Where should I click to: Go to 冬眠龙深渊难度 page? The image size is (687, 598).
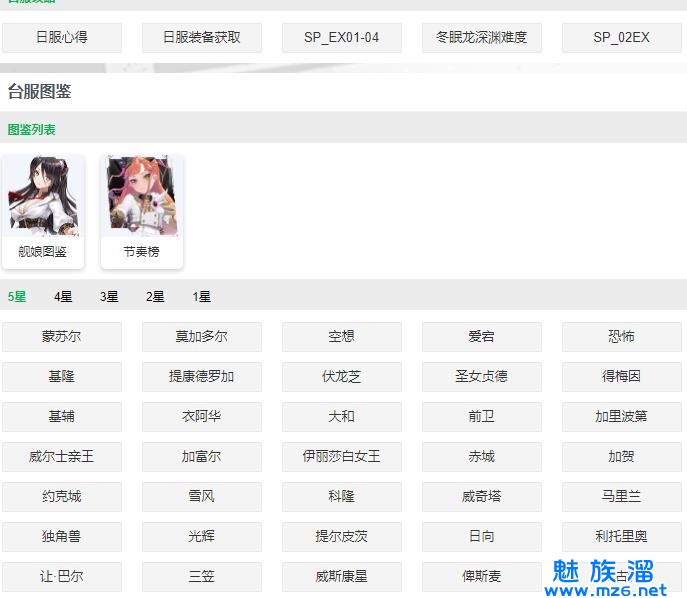coord(482,38)
